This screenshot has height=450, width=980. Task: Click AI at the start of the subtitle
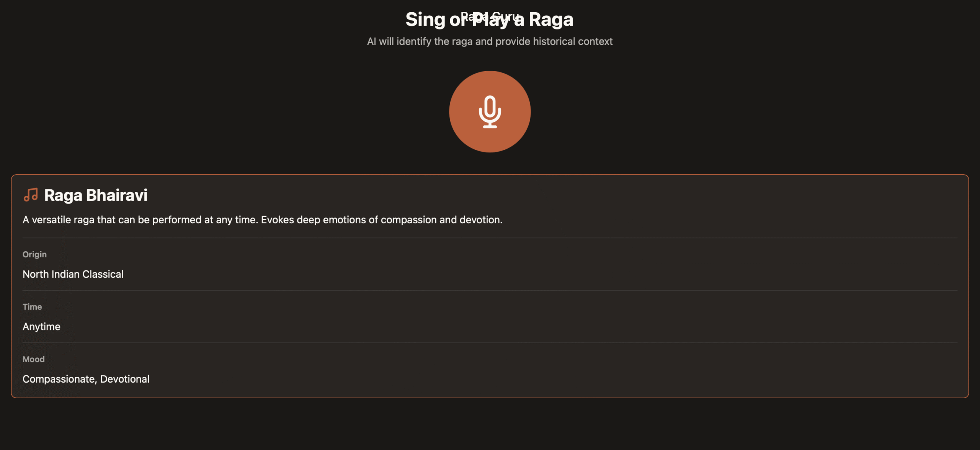(x=371, y=41)
